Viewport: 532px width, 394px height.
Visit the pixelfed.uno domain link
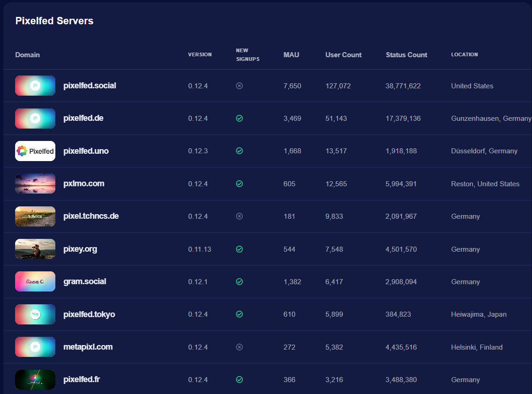pyautogui.click(x=86, y=151)
